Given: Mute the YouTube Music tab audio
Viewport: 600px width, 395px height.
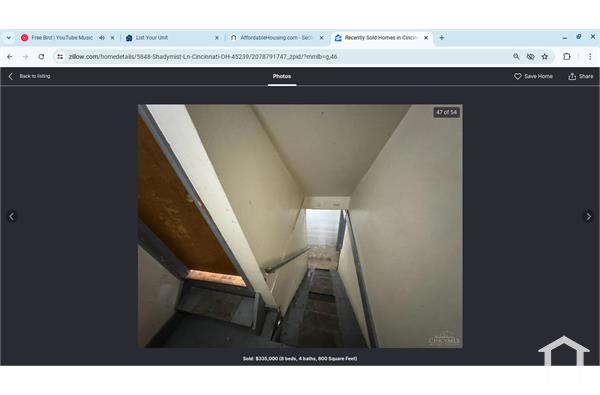Looking at the screenshot, I should 102,38.
